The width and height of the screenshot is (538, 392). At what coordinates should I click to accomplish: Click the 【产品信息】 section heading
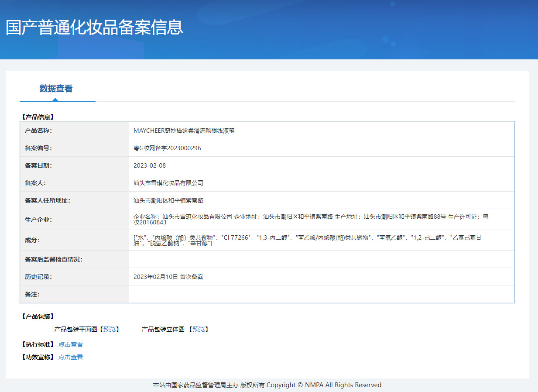(x=37, y=117)
